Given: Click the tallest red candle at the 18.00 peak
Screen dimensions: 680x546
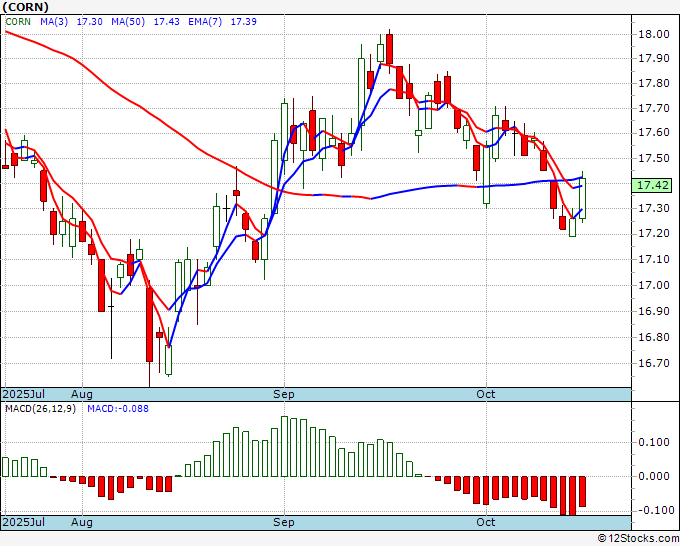Looking at the screenshot, I should (389, 49).
